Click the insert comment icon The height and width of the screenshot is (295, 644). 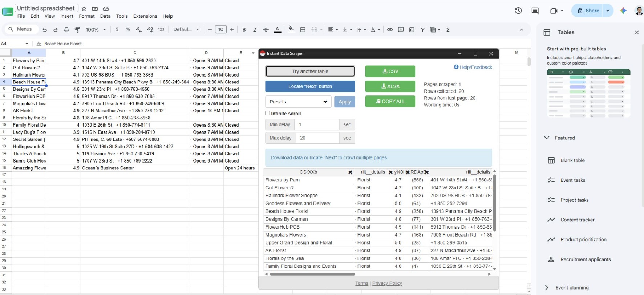[x=401, y=30]
